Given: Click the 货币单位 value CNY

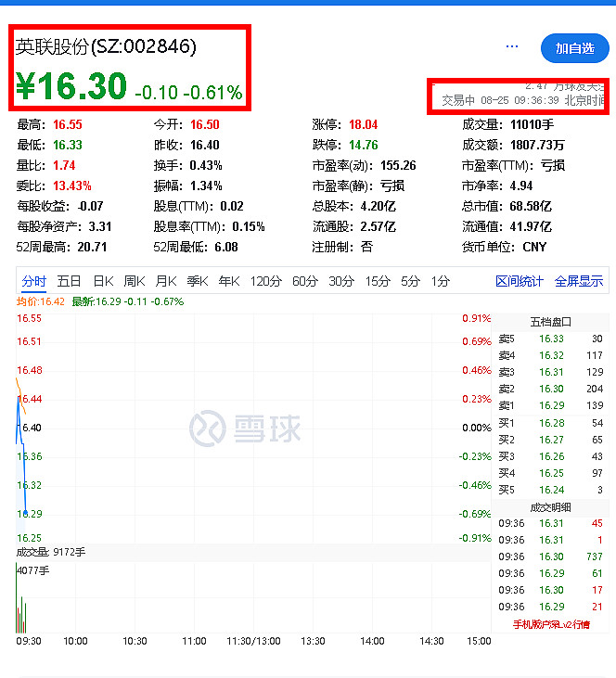Looking at the screenshot, I should click(534, 247).
